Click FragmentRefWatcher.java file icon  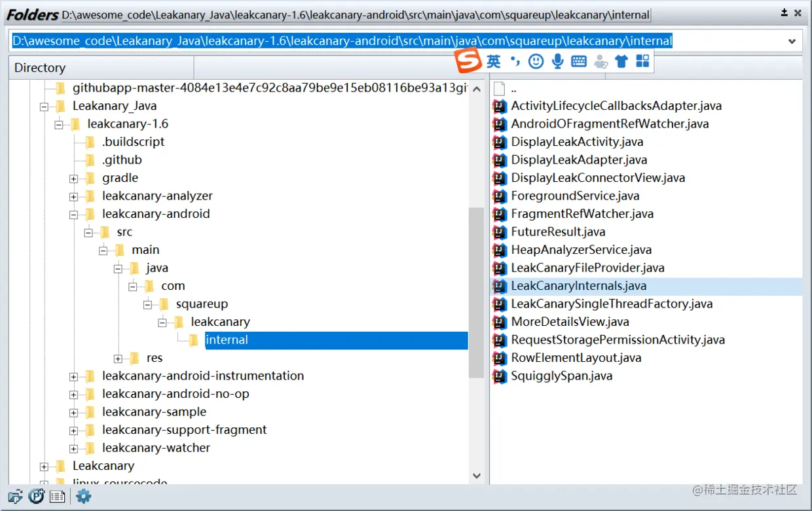pos(500,213)
